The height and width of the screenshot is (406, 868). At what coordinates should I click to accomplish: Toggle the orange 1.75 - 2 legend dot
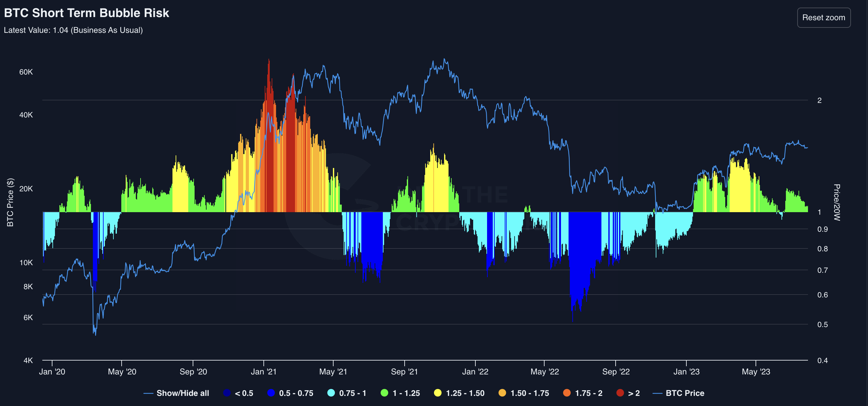(567, 392)
